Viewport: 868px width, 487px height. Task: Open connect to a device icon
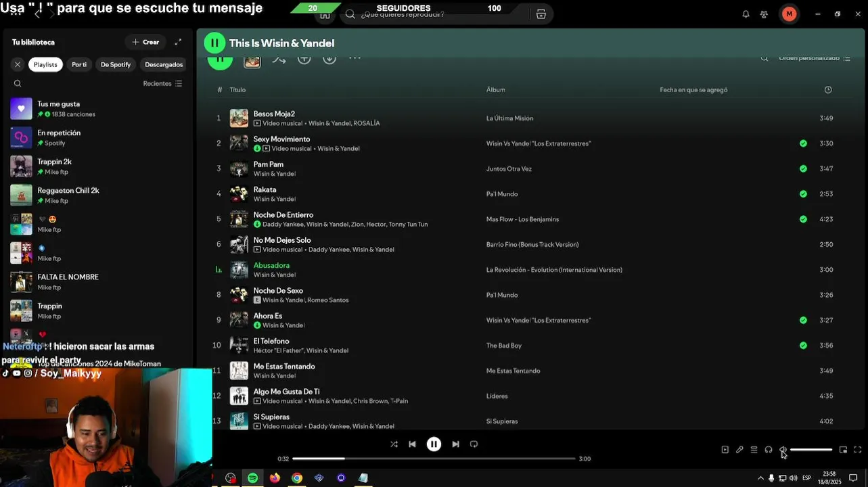point(769,450)
